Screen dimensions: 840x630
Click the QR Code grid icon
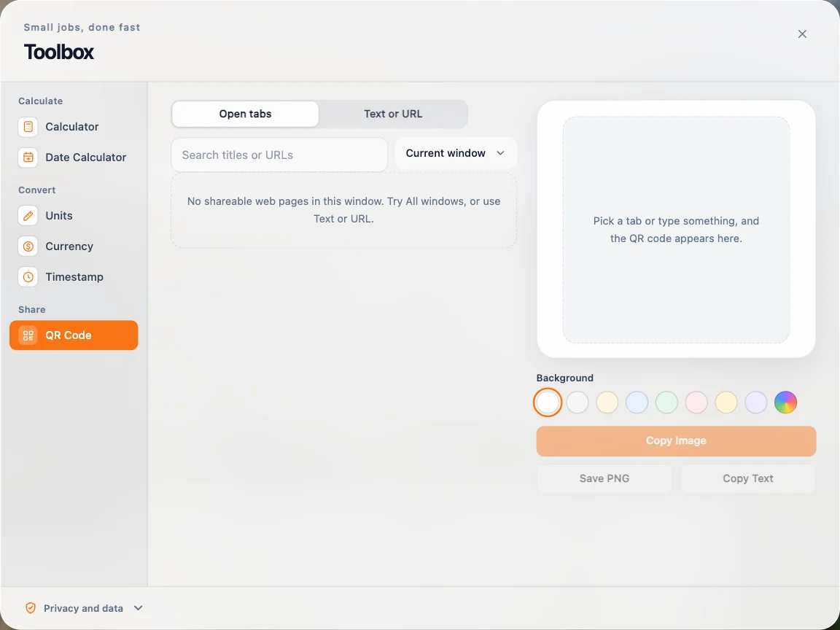coord(28,335)
